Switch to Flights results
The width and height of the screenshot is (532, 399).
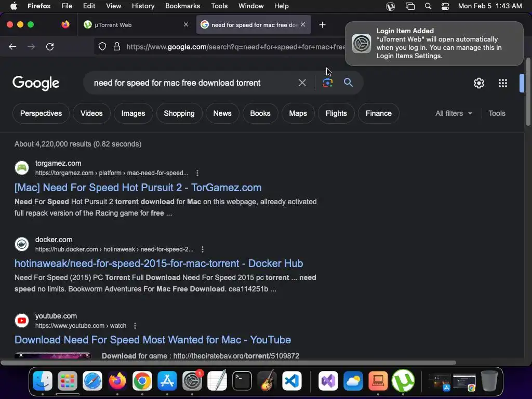coord(336,113)
